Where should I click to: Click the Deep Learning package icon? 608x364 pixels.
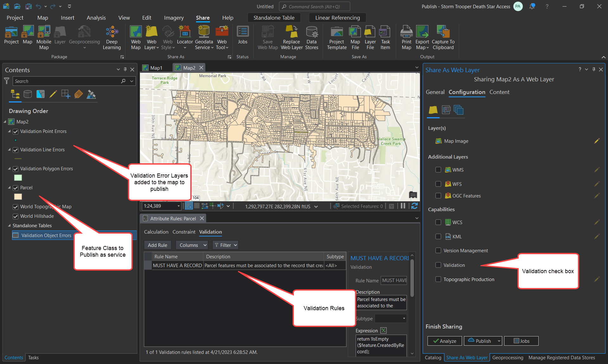pyautogui.click(x=112, y=32)
